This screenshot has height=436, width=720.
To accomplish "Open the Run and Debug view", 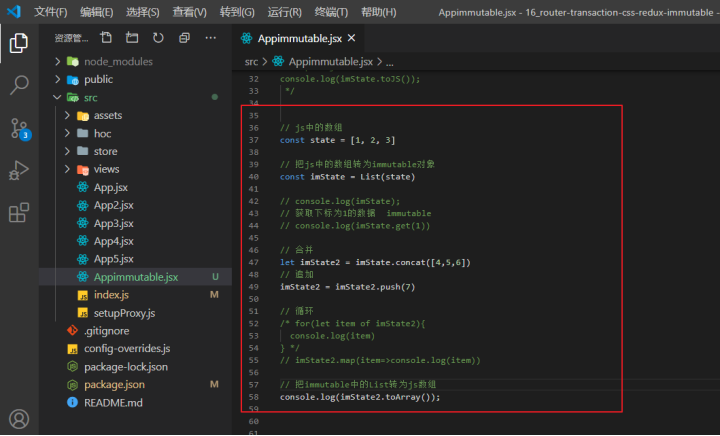I will pos(19,170).
